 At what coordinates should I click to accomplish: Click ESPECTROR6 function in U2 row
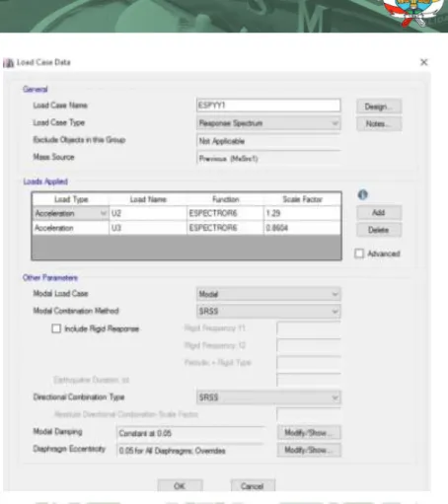pyautogui.click(x=225, y=213)
